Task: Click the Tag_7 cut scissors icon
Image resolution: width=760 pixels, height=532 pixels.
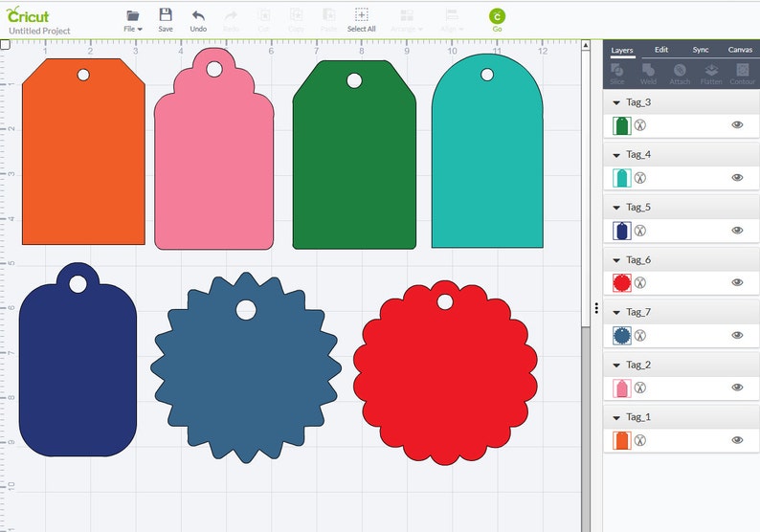Action: 640,335
